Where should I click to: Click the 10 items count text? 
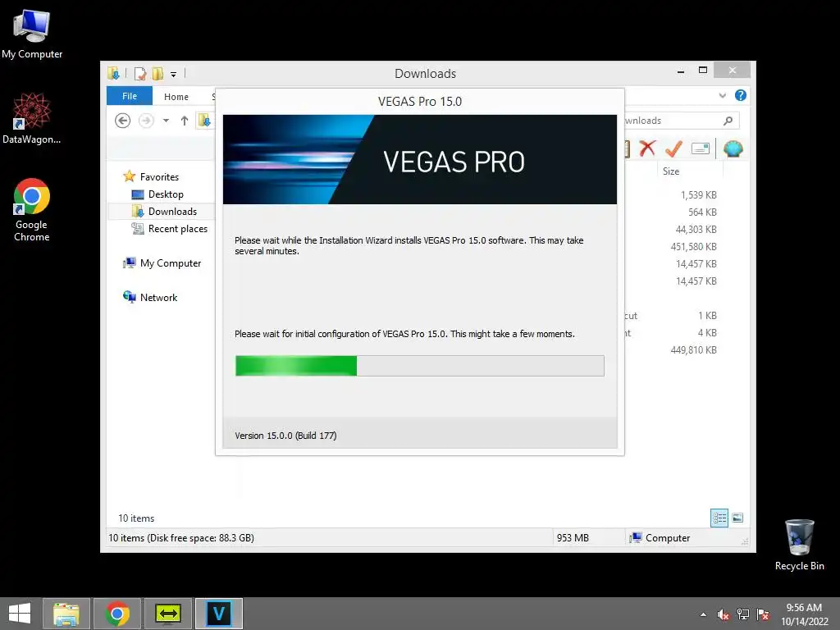point(136,518)
